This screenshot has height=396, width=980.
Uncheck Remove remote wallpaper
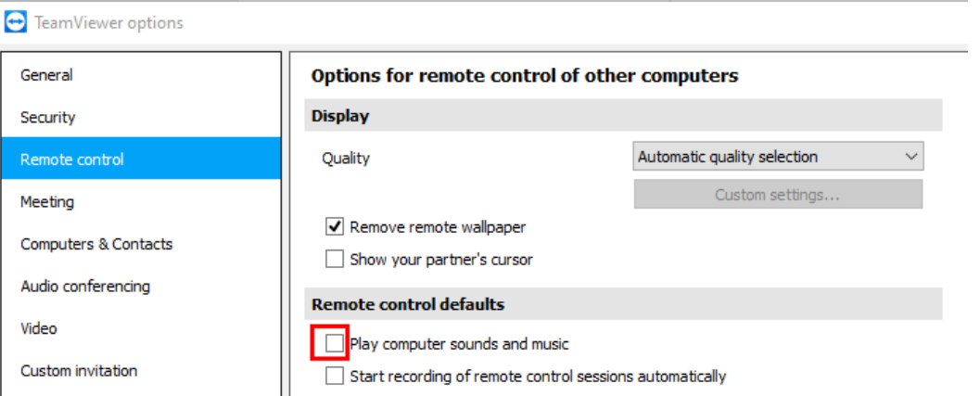335,226
